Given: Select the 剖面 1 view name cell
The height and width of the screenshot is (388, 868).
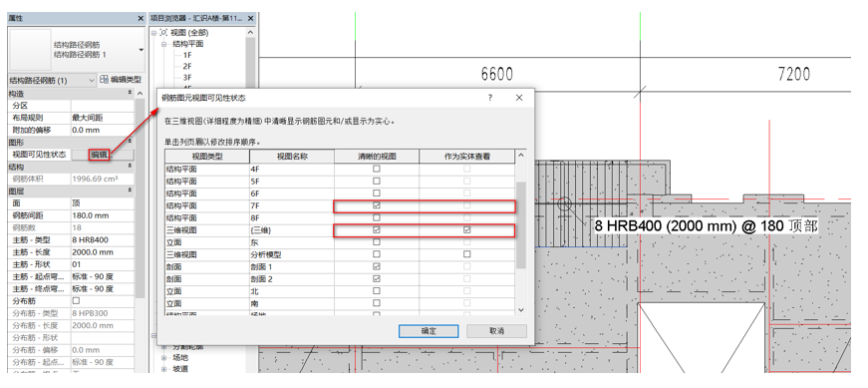Looking at the screenshot, I should click(x=292, y=266).
